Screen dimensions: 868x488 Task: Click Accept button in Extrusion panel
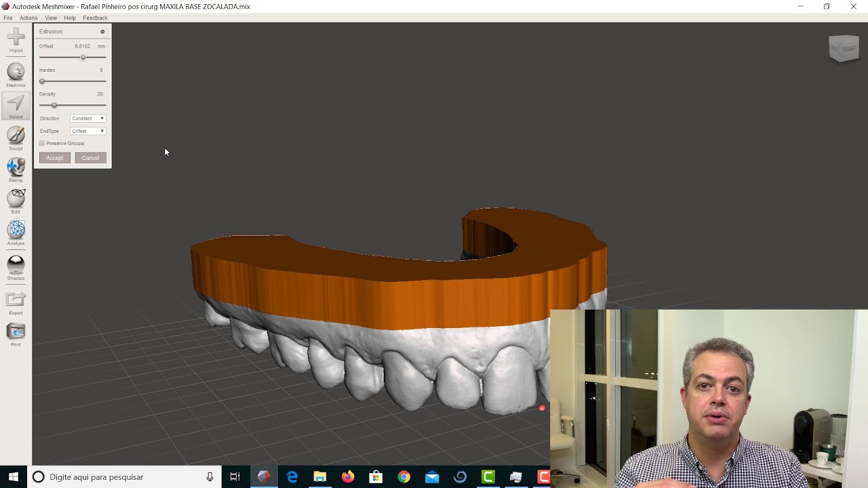[x=54, y=158]
